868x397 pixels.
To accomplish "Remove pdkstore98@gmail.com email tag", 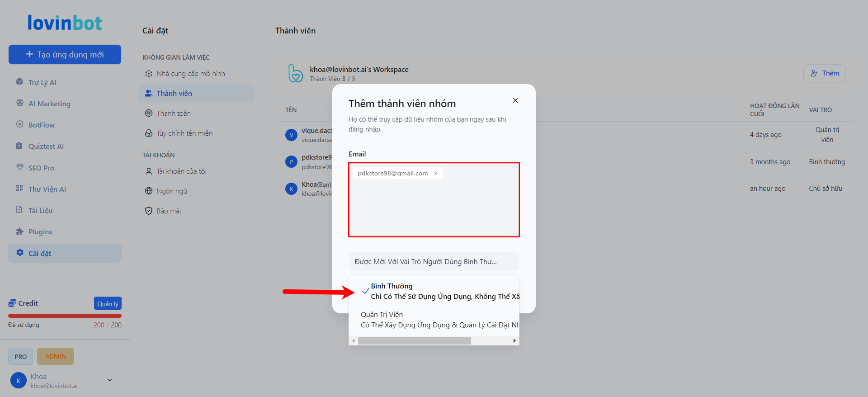I will pos(436,174).
